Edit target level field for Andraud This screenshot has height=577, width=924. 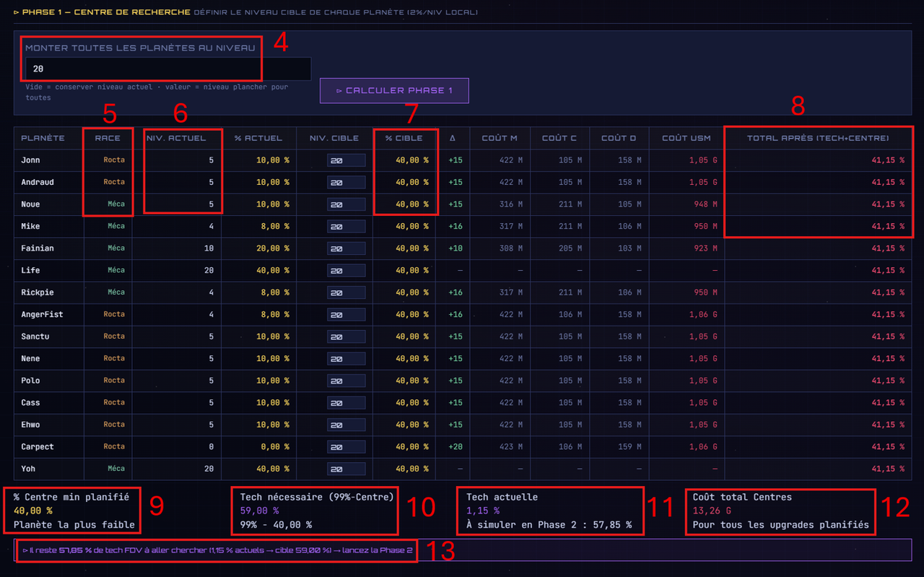346,182
